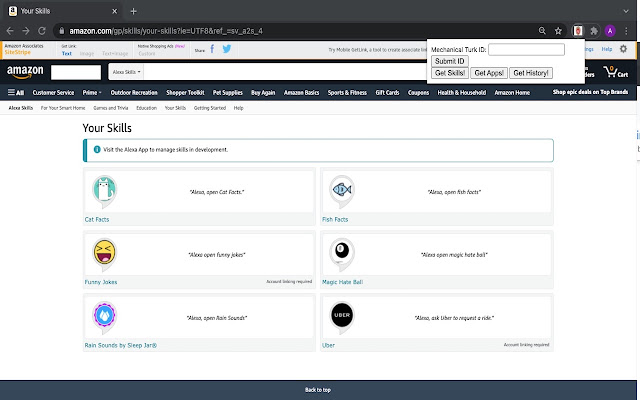Viewport: 640px width, 400px height.
Task: Select For Your Smart Home subnav item
Action: (x=63, y=108)
